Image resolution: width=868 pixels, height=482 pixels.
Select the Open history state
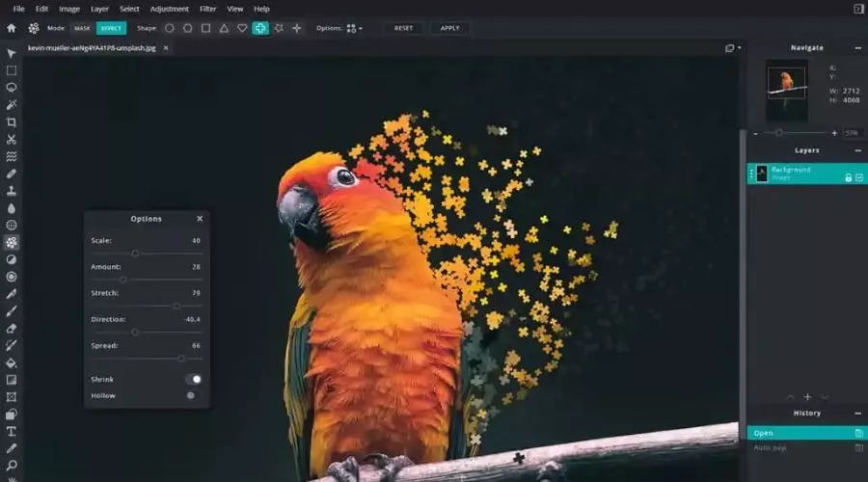tap(806, 433)
